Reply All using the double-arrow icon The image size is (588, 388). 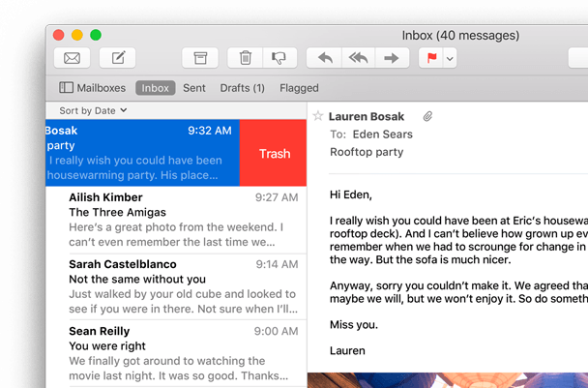coord(358,58)
